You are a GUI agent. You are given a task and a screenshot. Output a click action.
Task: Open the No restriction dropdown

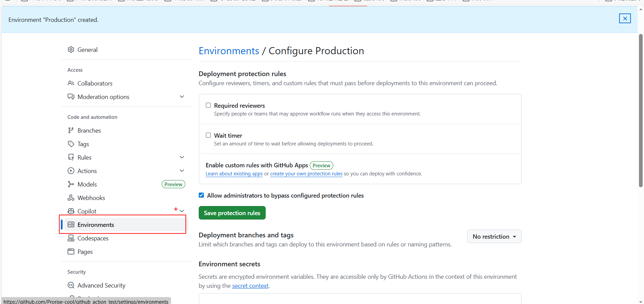click(x=494, y=236)
